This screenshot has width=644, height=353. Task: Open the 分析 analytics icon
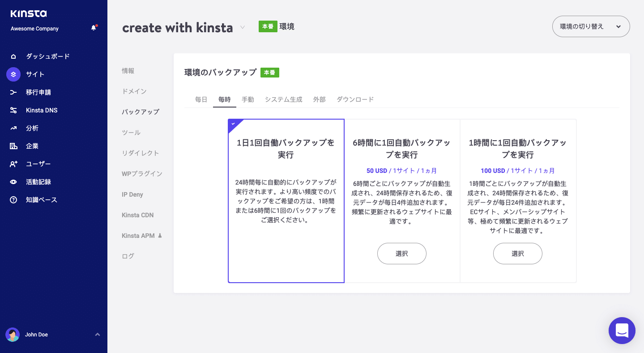click(x=13, y=128)
